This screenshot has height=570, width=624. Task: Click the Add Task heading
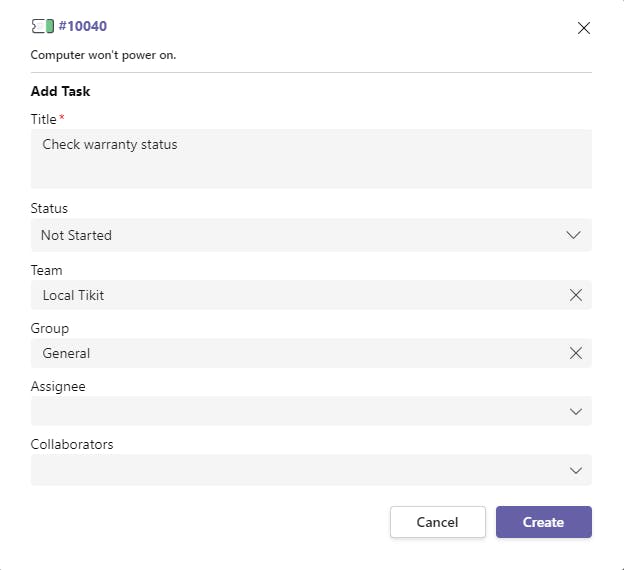click(x=61, y=91)
